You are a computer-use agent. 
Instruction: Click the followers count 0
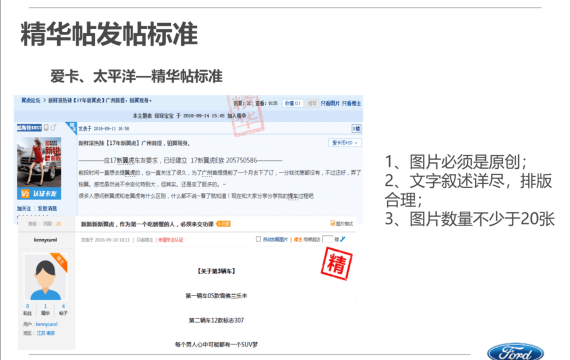[28, 306]
